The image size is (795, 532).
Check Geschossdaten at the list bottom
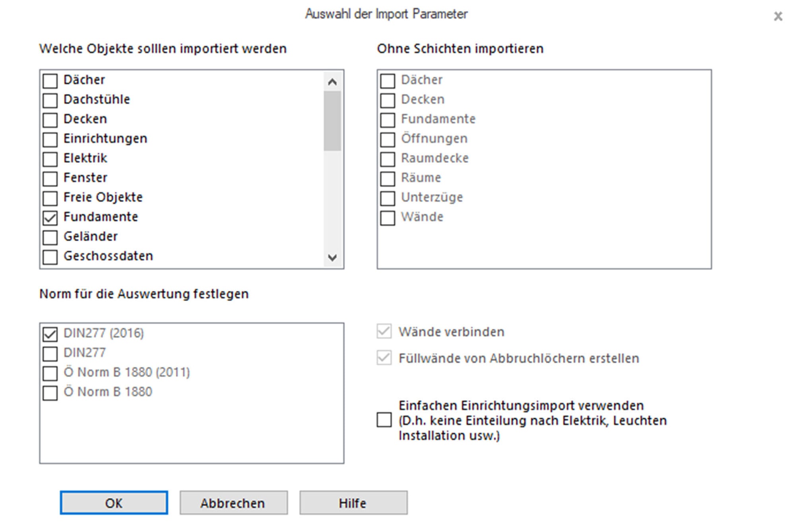click(49, 256)
